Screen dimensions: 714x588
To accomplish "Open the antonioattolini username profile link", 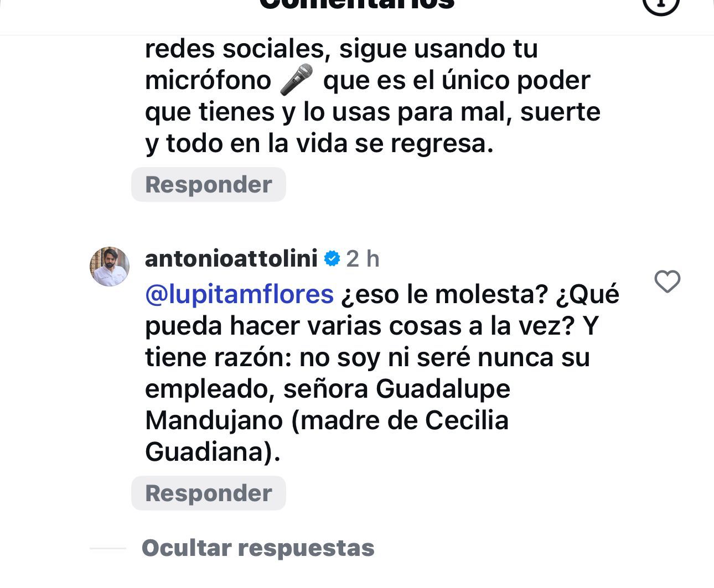I will click(x=231, y=258).
